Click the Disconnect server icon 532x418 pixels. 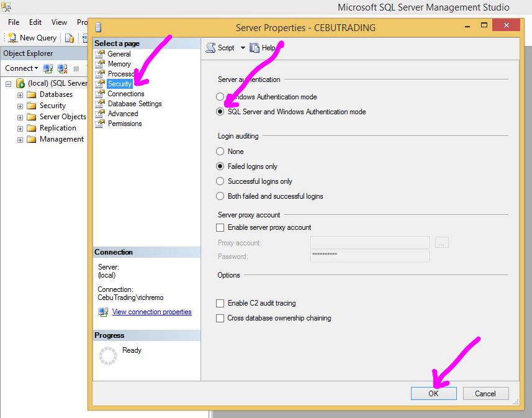pyautogui.click(x=62, y=68)
